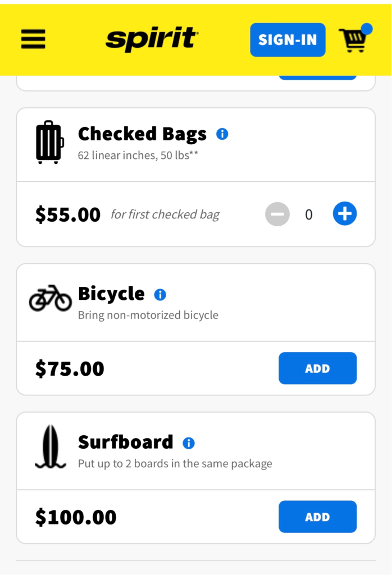Tap the Spirit logo
392x575 pixels.
[x=152, y=39]
